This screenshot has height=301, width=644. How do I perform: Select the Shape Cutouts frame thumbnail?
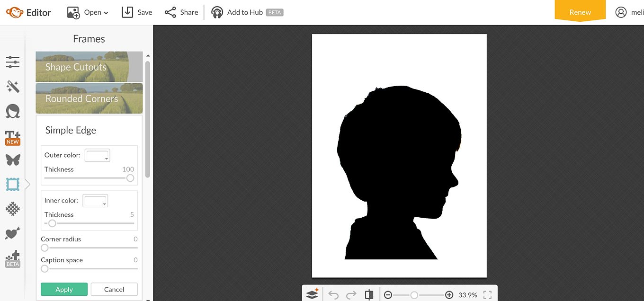coord(89,67)
